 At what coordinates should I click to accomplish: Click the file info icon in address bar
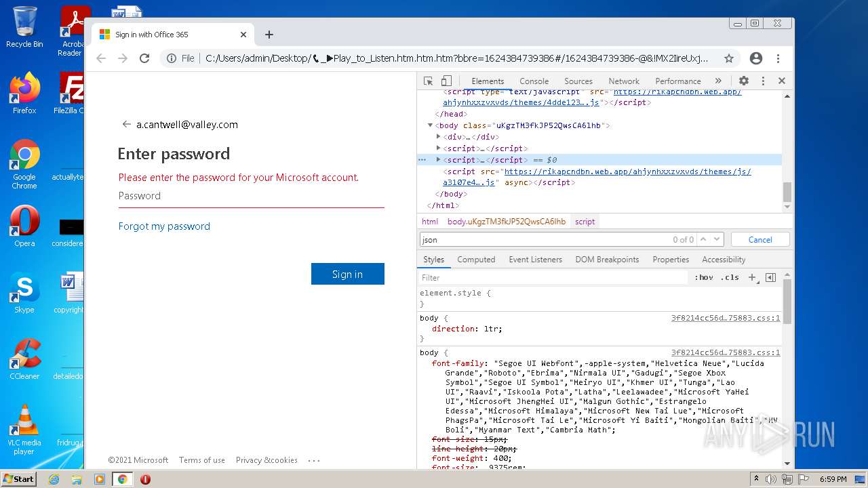(x=172, y=58)
